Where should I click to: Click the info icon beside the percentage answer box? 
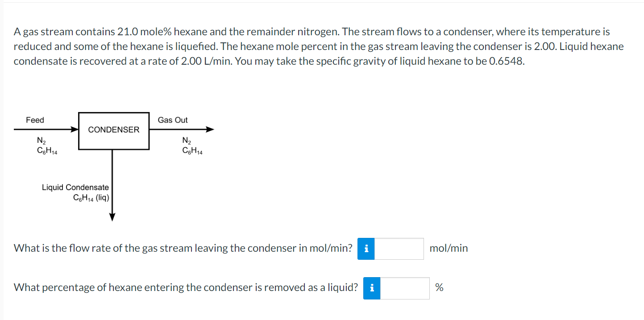point(371,288)
